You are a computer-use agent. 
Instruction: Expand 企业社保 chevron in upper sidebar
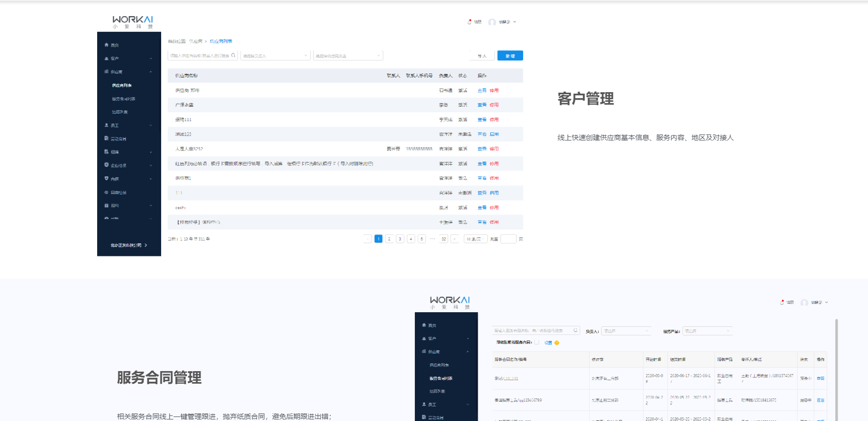[x=151, y=165]
